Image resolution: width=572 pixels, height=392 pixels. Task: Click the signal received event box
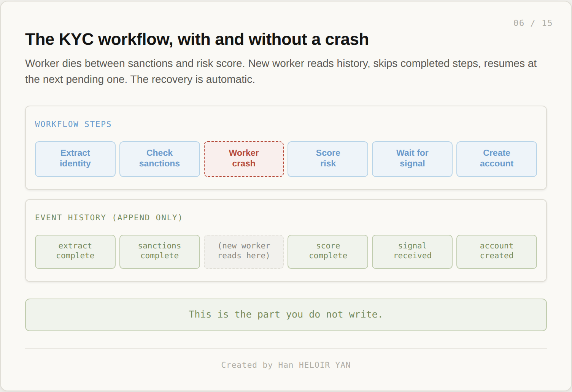[x=412, y=252]
